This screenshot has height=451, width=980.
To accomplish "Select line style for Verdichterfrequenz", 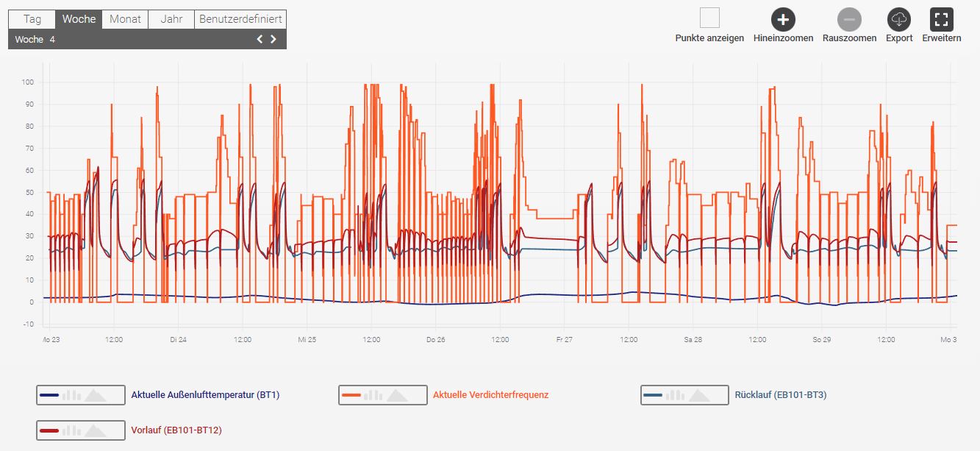I will [351, 395].
